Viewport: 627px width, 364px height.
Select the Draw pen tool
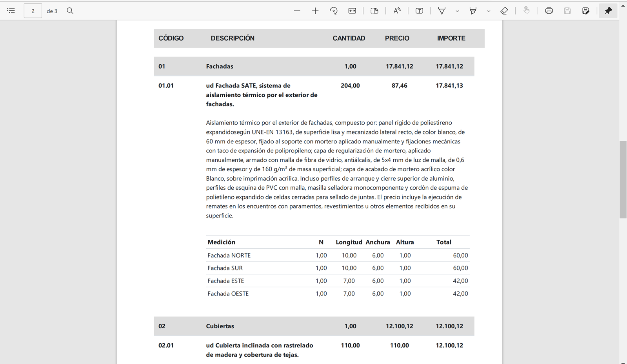pyautogui.click(x=442, y=11)
